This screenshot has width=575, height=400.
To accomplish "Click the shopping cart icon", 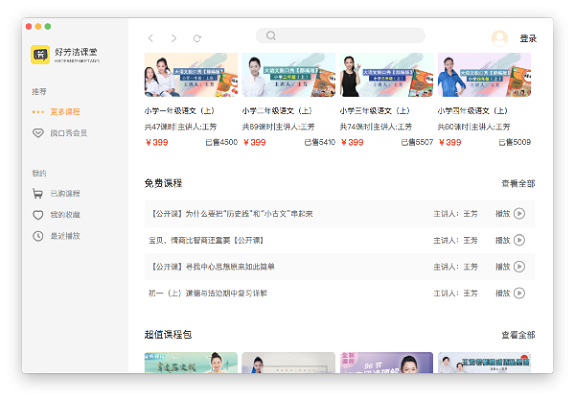I will click(x=38, y=193).
